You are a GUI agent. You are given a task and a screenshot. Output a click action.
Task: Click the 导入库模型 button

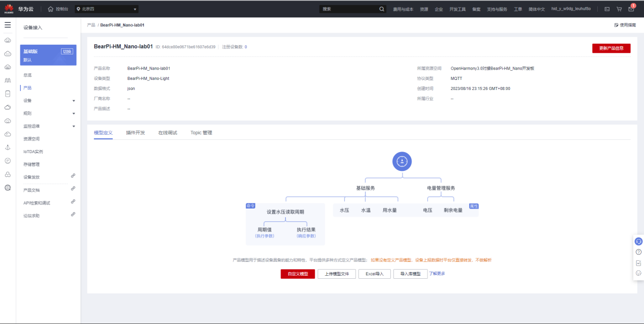pyautogui.click(x=410, y=274)
